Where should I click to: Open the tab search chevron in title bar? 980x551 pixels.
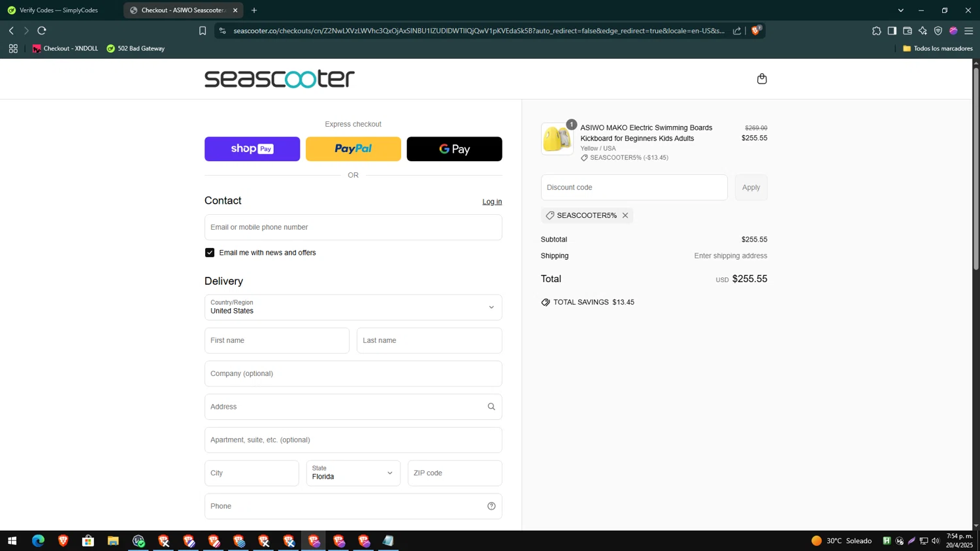pyautogui.click(x=901, y=10)
